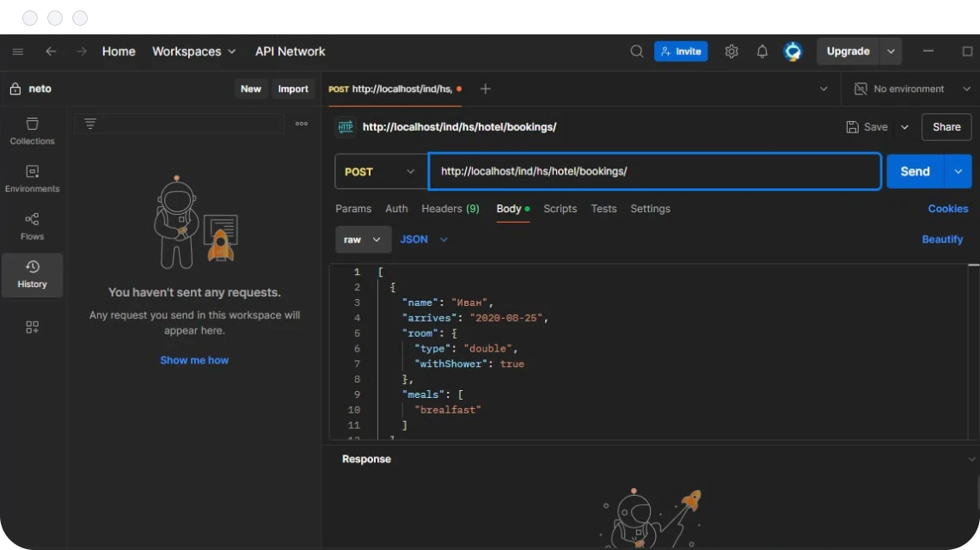Open the Environments sidebar panel
Image resolution: width=980 pixels, height=550 pixels.
tap(32, 179)
